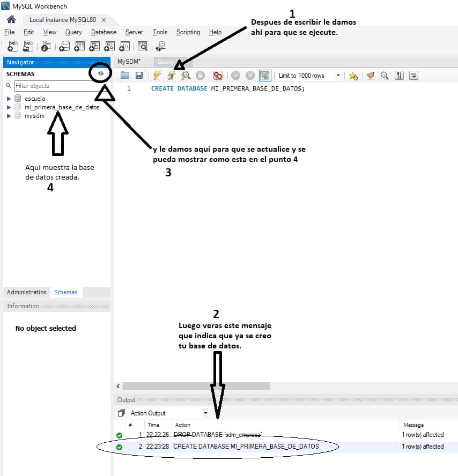
Task: Rollback the current transaction
Action: click(250, 75)
